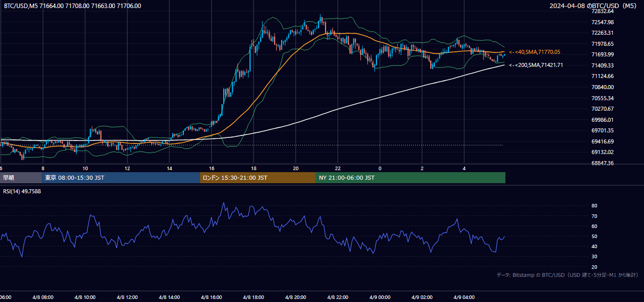644x302 pixels.
Task: Click hour tick '16' on candlestick time axis
Action: pyautogui.click(x=212, y=168)
